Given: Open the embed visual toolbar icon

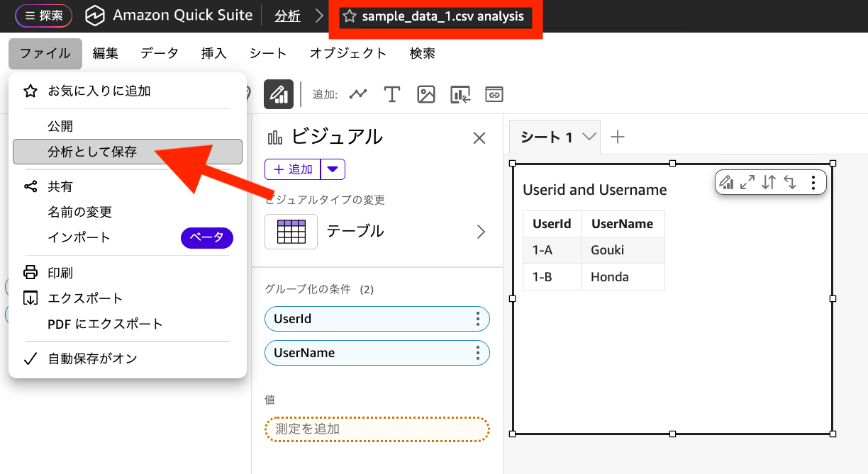Looking at the screenshot, I should (460, 94).
